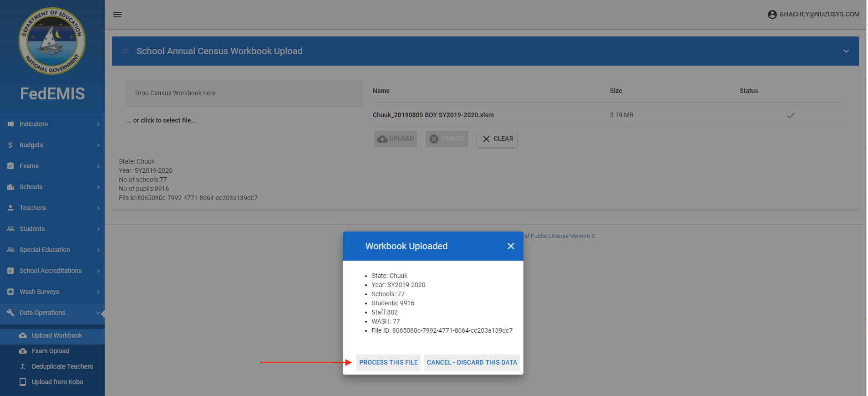Click the Budgets dollar sign icon

[10, 145]
